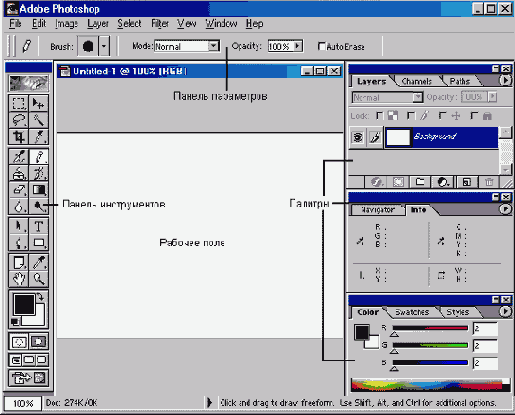Open the Mode Normal dropdown in options bar
The image size is (515, 415).
213,46
